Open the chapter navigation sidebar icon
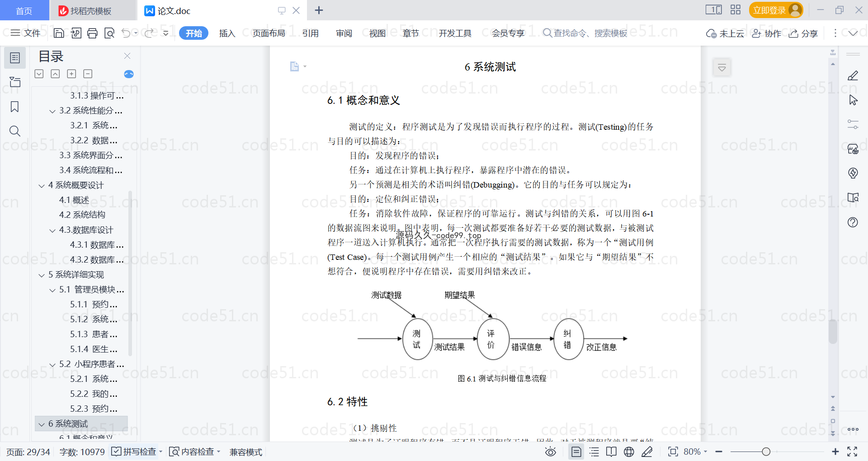868x461 pixels. click(15, 82)
